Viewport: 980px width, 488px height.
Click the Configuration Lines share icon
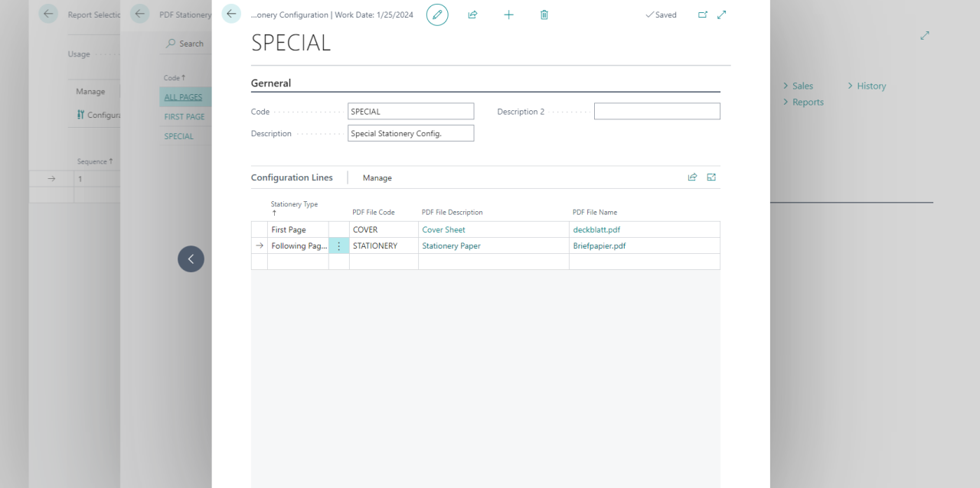coord(692,177)
